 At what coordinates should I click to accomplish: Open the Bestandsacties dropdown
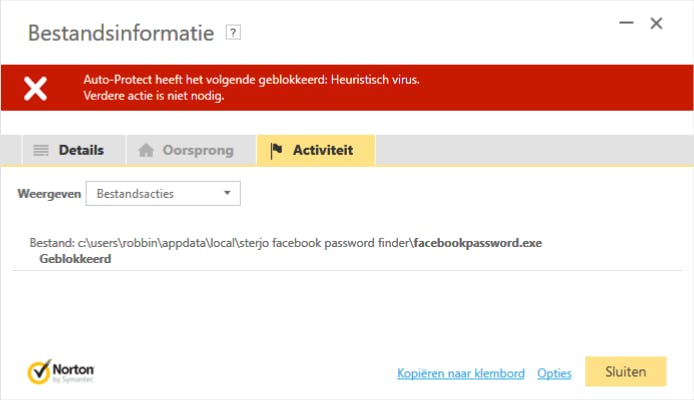pos(163,193)
